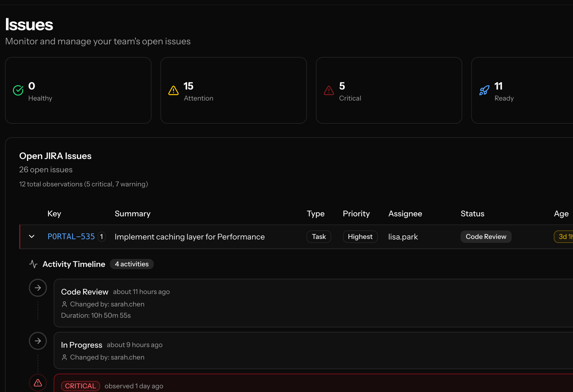573x392 pixels.
Task: Click the Status column header
Action: tap(472, 214)
